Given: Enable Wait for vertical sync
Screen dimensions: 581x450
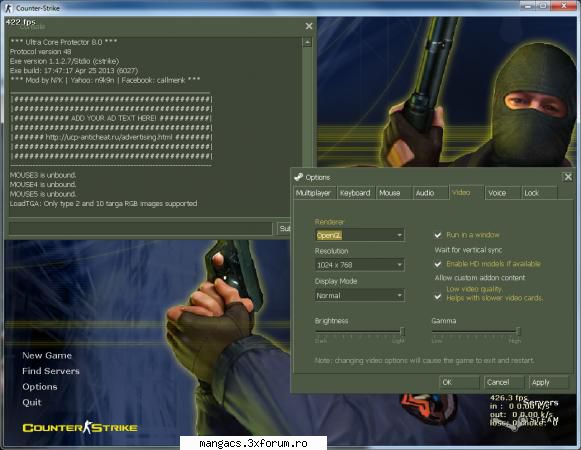Looking at the screenshot, I should pos(468,250).
